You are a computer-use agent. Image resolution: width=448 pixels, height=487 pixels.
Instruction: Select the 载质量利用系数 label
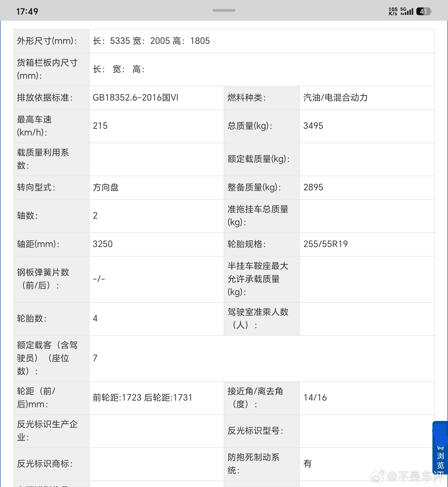coord(43,159)
